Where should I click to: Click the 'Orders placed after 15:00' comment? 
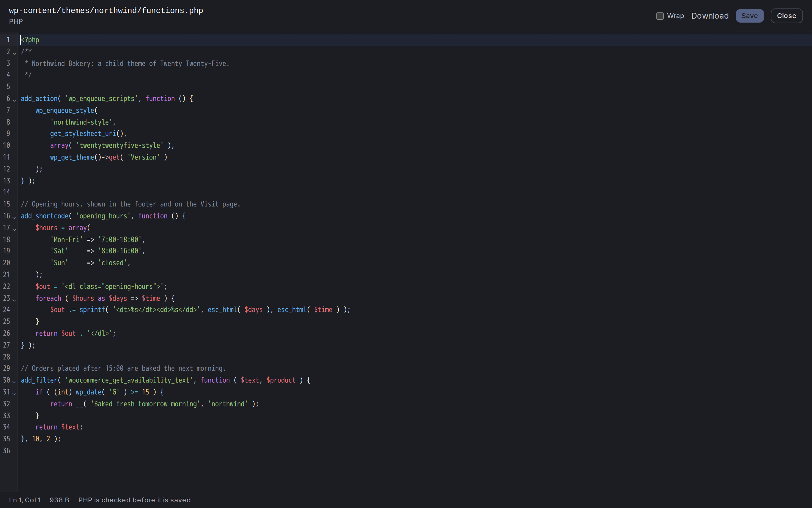click(123, 368)
